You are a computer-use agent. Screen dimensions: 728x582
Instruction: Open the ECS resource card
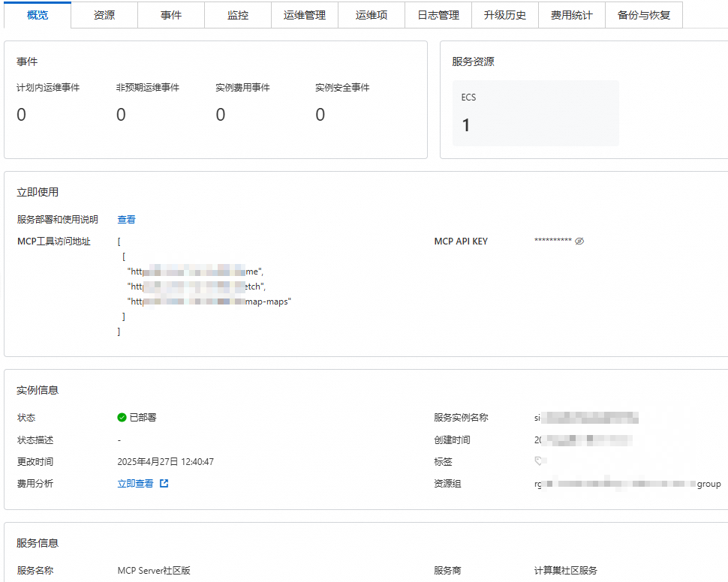click(536, 113)
